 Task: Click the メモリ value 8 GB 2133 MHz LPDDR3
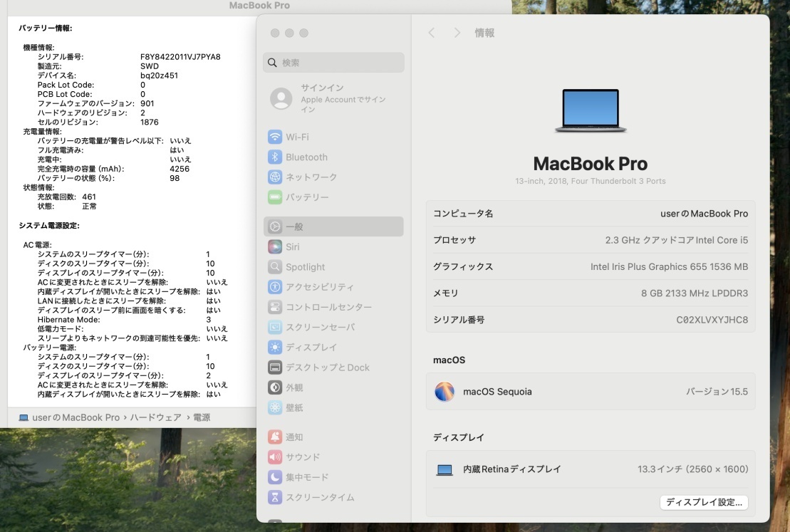pos(695,293)
